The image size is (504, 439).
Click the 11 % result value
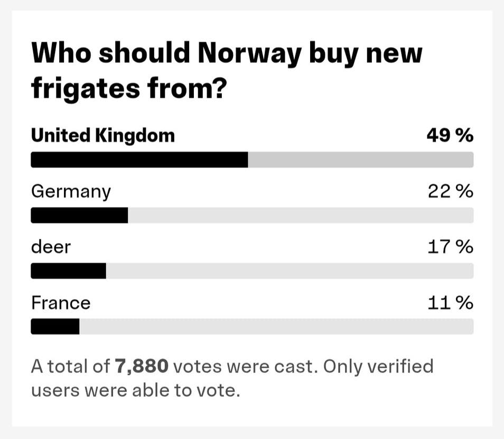(450, 303)
